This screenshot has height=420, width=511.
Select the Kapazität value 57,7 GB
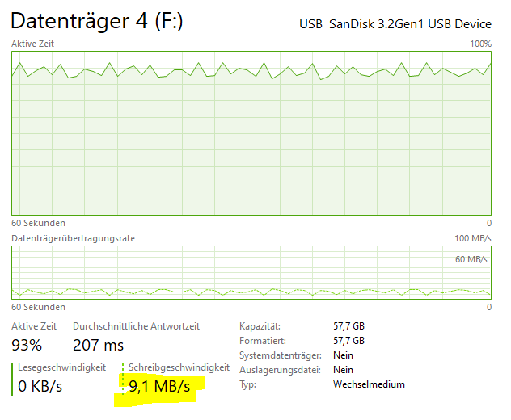[x=348, y=326]
